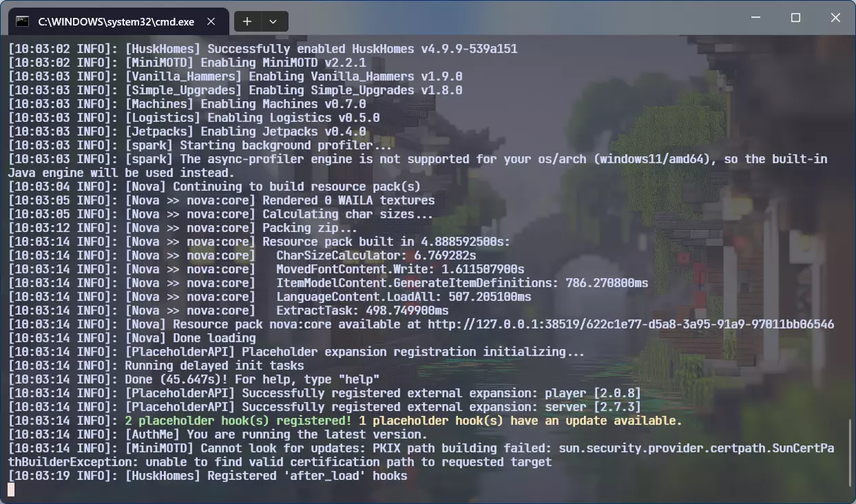Click "Running delayed init tasks" text

pyautogui.click(x=214, y=366)
